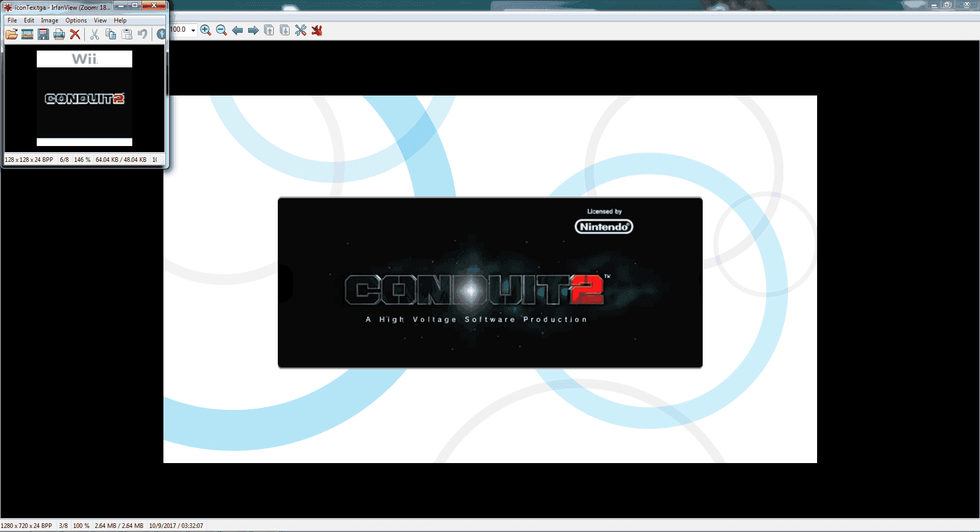The height and width of the screenshot is (532, 980).
Task: Close the iconTex.tga IrfanView window
Action: coord(154,6)
